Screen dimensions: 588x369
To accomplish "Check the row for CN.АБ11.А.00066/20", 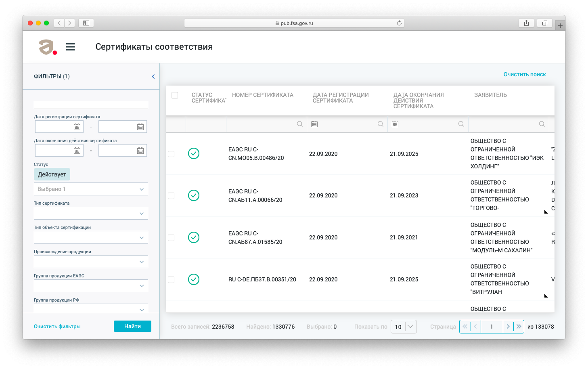I will [171, 196].
